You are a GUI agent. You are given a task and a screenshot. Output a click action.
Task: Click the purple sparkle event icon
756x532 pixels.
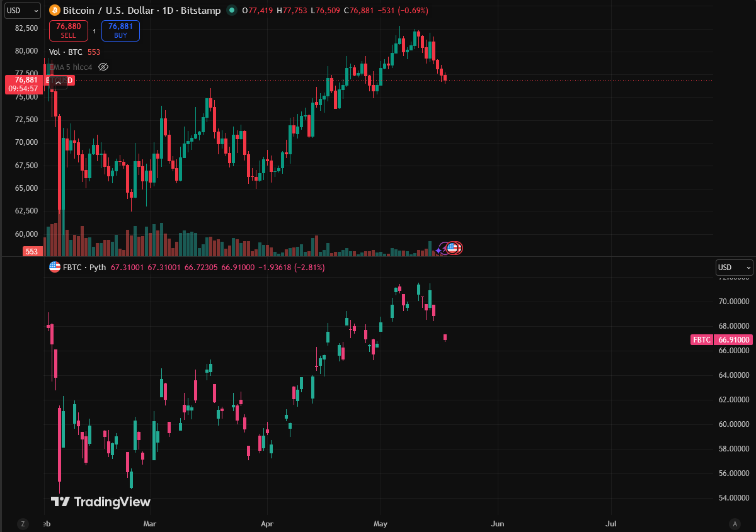click(x=440, y=249)
